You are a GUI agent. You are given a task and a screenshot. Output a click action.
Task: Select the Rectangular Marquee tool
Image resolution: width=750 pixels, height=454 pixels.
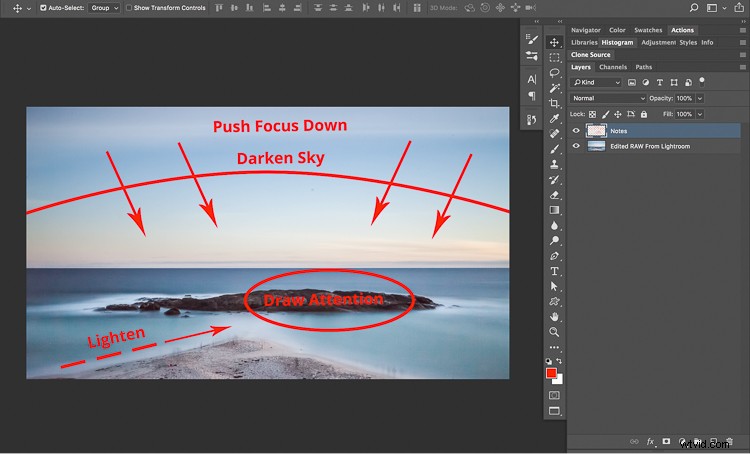click(x=554, y=58)
